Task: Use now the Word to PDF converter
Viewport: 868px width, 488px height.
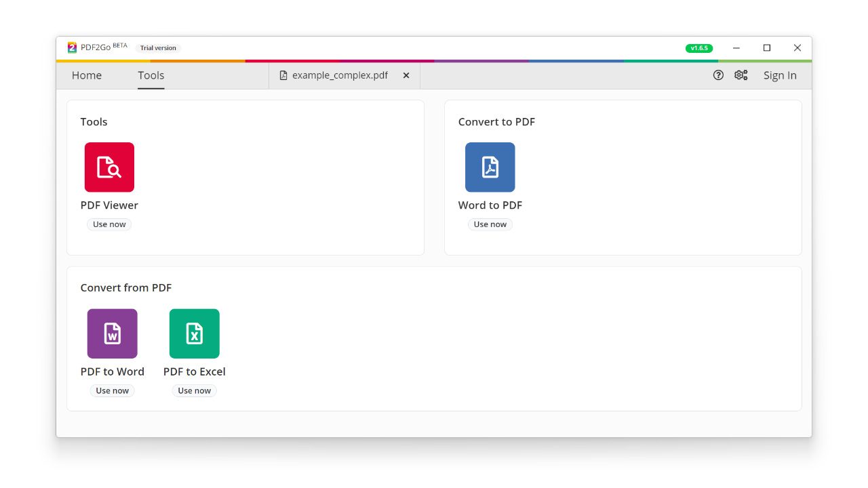Action: [x=490, y=224]
